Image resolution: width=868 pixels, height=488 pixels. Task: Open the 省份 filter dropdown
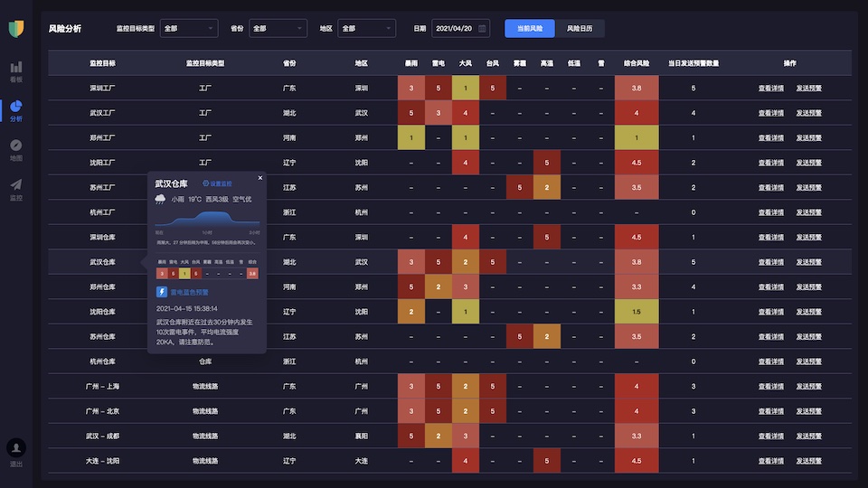point(278,28)
